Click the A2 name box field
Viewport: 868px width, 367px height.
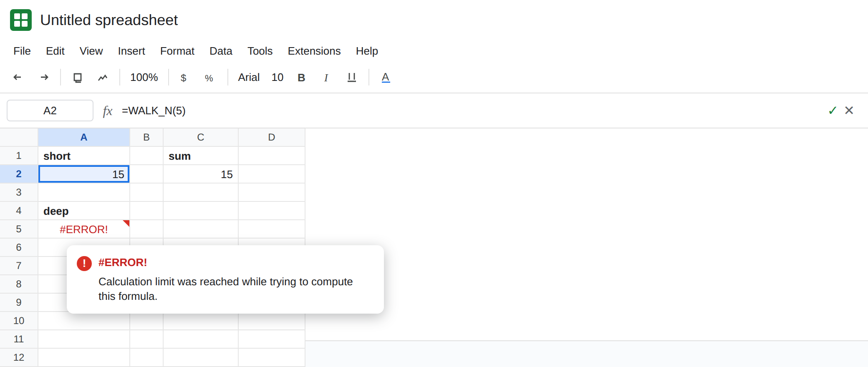(x=50, y=111)
